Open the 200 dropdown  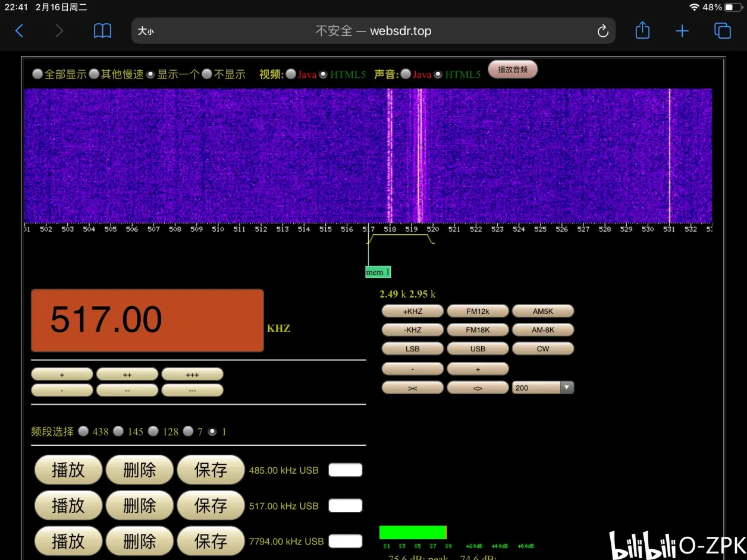(543, 388)
